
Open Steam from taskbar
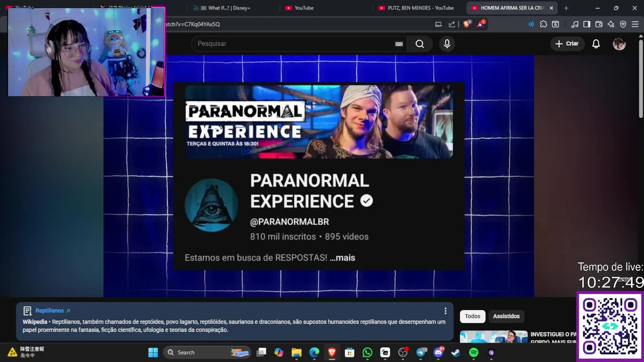[456, 352]
